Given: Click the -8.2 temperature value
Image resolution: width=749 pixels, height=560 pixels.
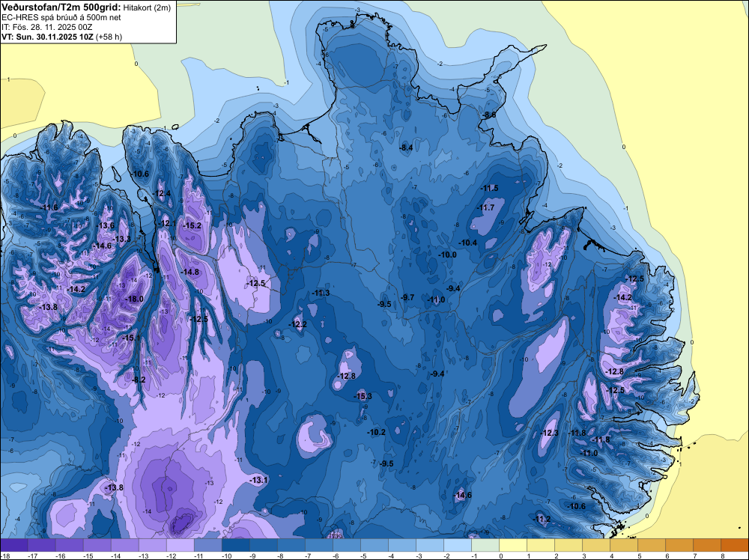Looking at the screenshot, I should tap(139, 380).
